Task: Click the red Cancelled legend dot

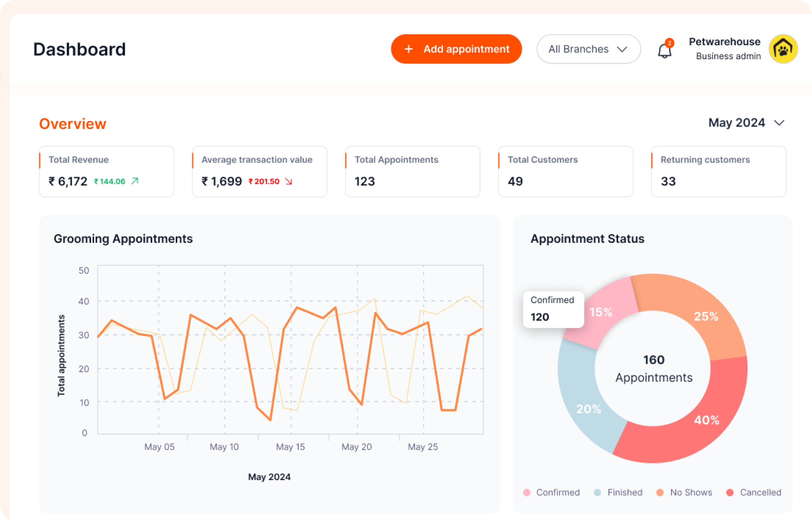Action: tap(730, 492)
